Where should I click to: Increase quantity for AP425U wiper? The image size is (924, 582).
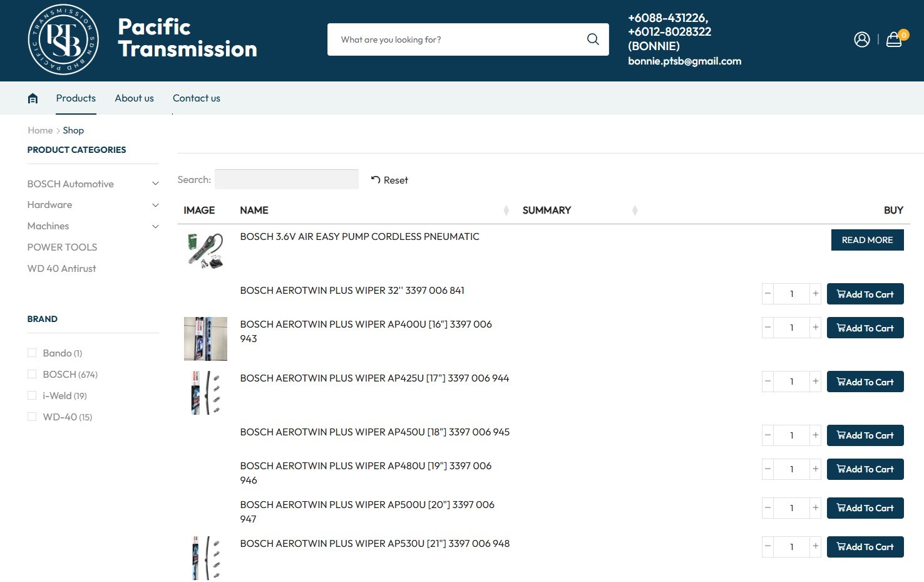tap(815, 382)
